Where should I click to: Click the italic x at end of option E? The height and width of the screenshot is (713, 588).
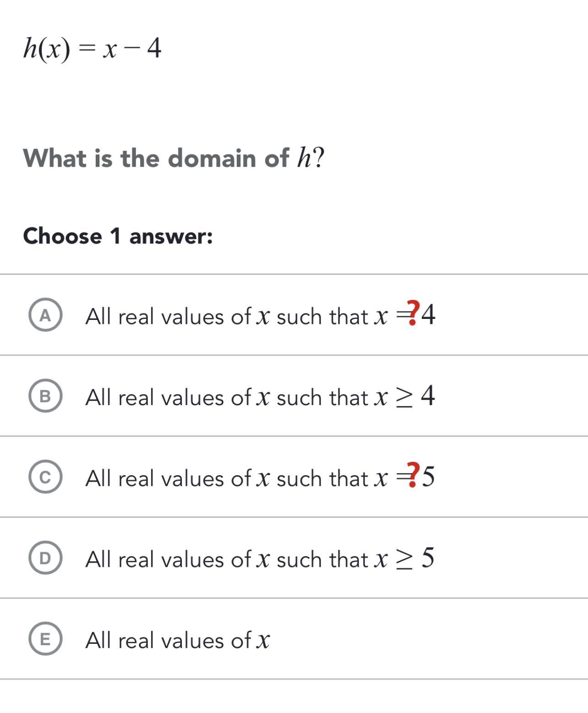point(263,640)
